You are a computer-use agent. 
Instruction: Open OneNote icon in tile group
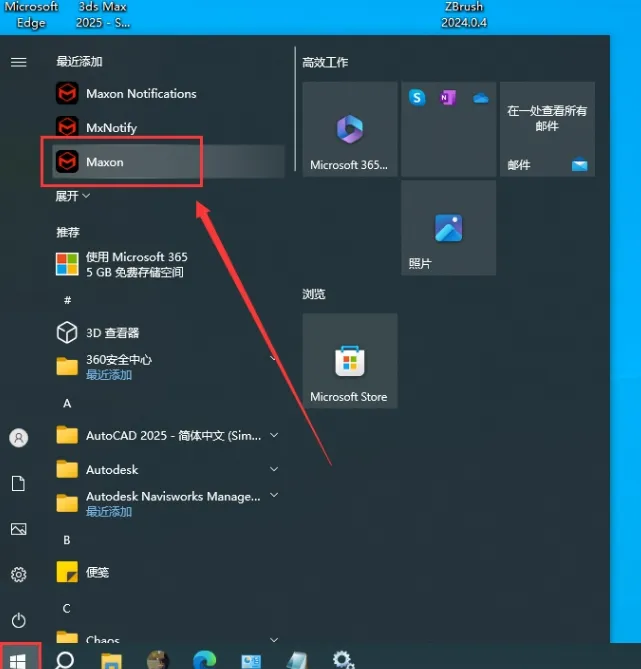[448, 98]
